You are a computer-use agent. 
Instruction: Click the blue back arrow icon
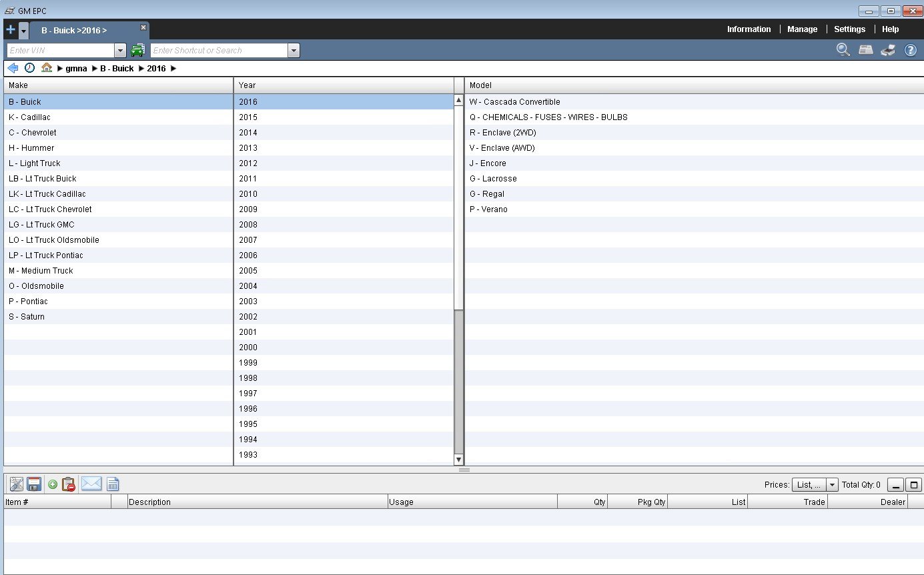click(12, 68)
